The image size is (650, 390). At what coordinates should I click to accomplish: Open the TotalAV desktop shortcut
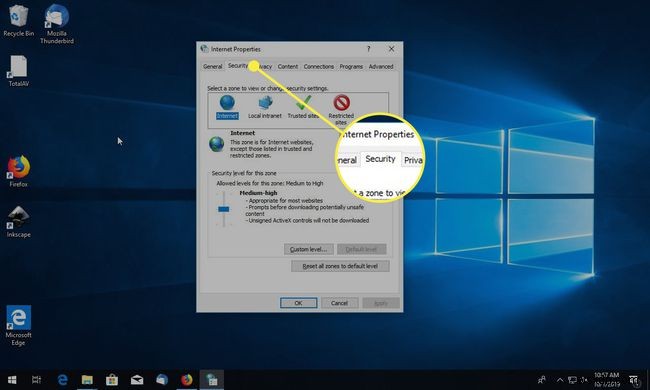[x=18, y=71]
